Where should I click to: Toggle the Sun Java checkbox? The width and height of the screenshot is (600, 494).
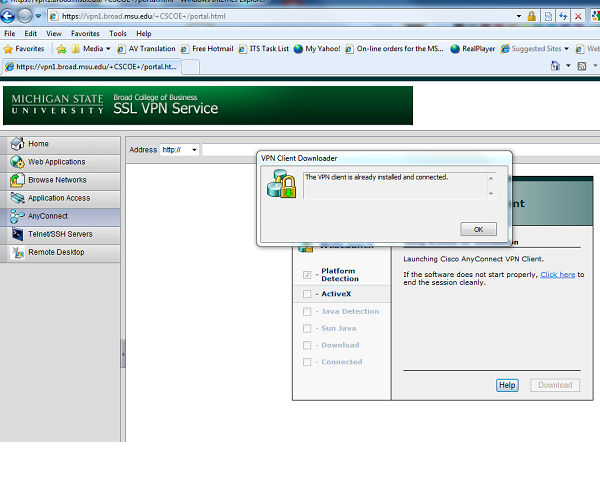(307, 328)
